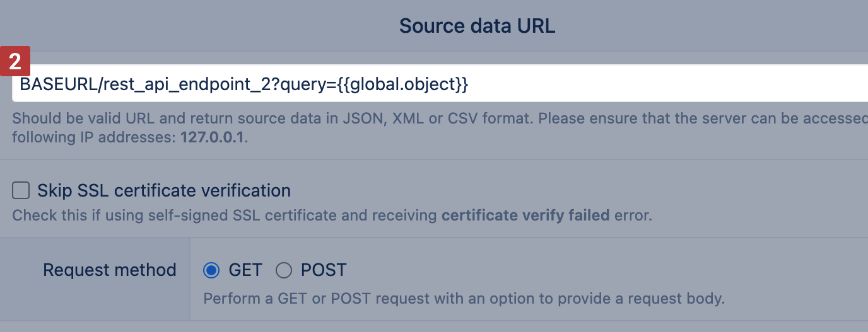The image size is (868, 332).
Task: Select the POST radio button
Action: [x=284, y=270]
